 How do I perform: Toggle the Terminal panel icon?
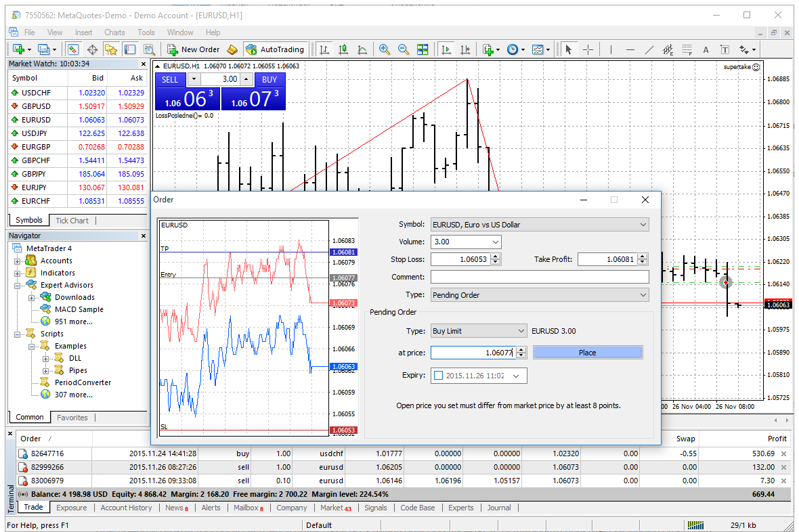pos(130,49)
